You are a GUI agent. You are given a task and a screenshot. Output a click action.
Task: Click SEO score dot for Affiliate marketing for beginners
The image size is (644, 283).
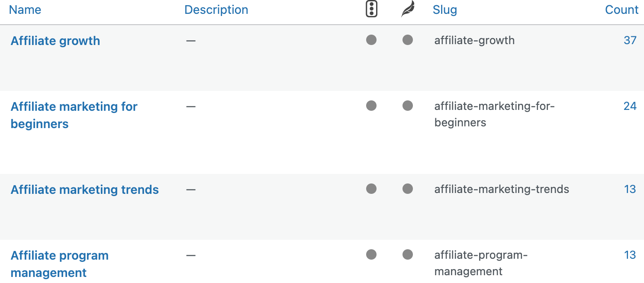(x=371, y=106)
